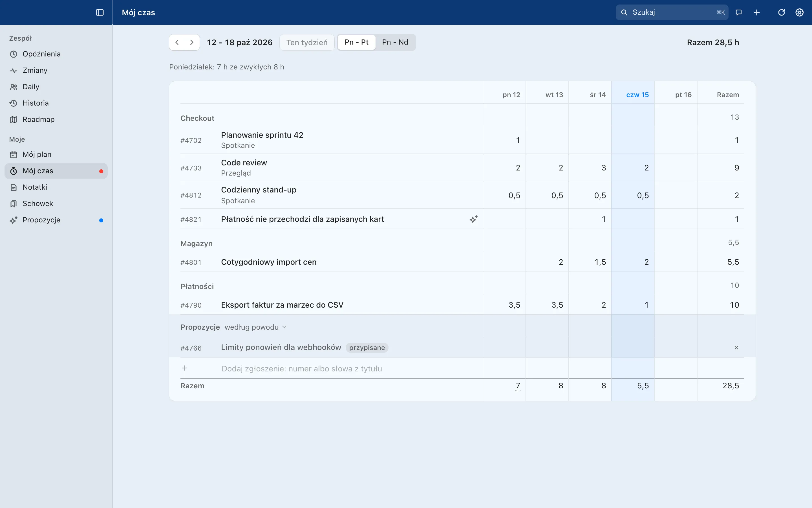Open Zmiany in sidebar
812x508 pixels.
pos(56,71)
